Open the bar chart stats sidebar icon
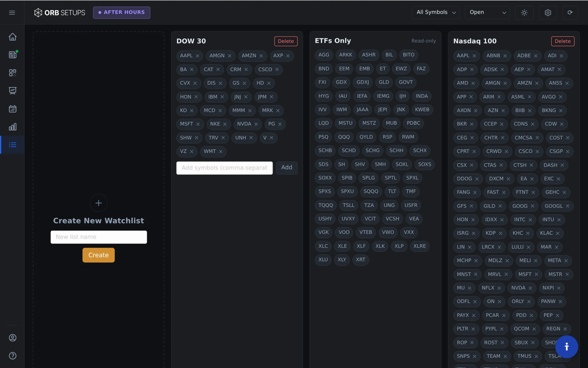Viewport: 588px width, 368px height. pyautogui.click(x=13, y=127)
